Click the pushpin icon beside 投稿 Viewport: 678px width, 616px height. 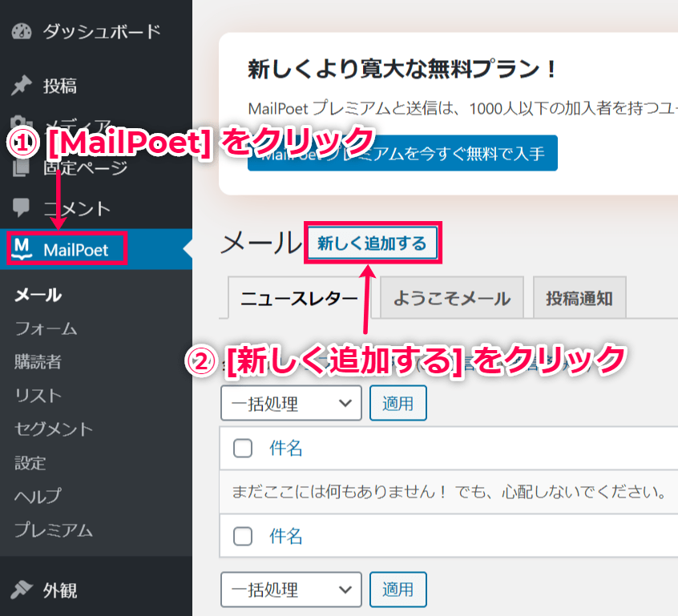coord(22,85)
